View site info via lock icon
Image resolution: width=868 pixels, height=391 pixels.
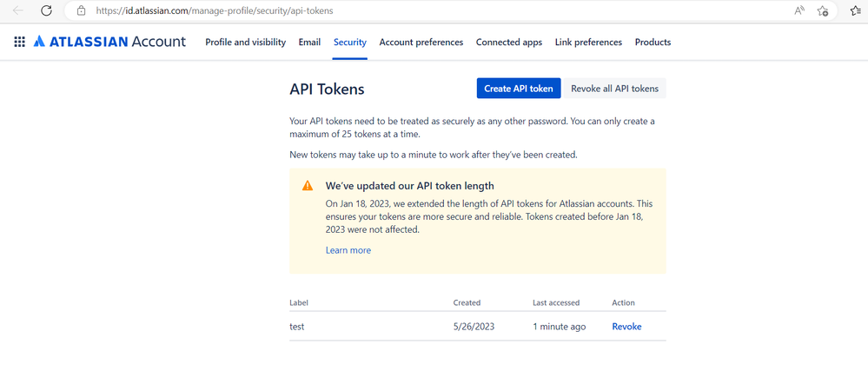point(82,11)
